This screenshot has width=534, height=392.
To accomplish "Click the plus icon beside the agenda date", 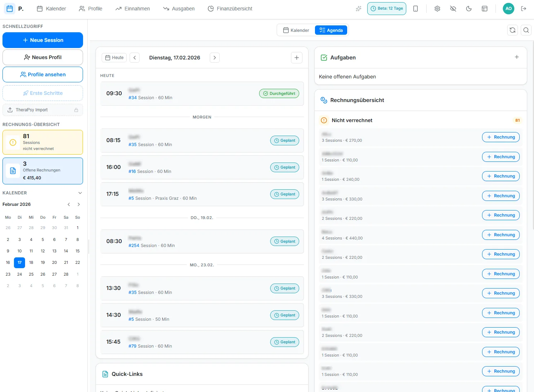I will point(296,58).
